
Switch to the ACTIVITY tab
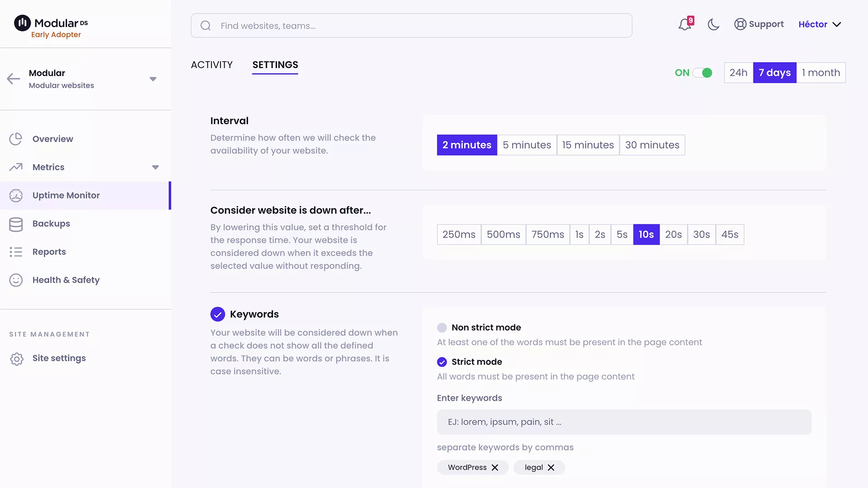point(212,65)
